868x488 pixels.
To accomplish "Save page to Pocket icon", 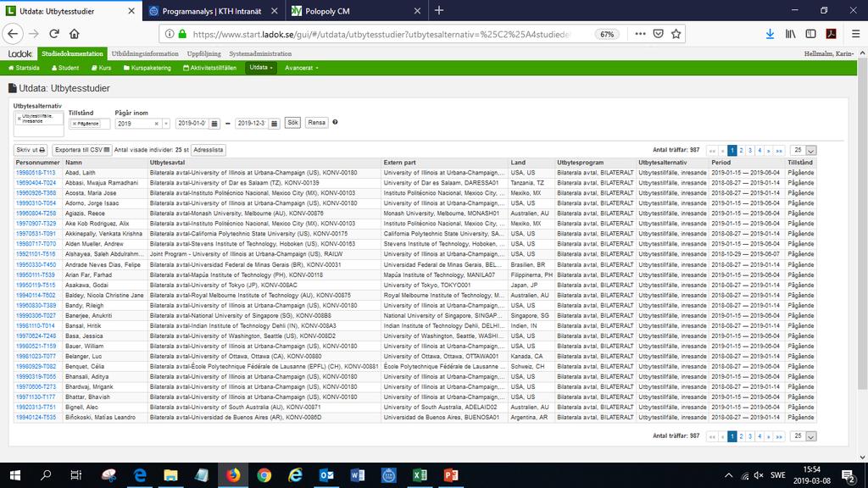I will point(658,34).
